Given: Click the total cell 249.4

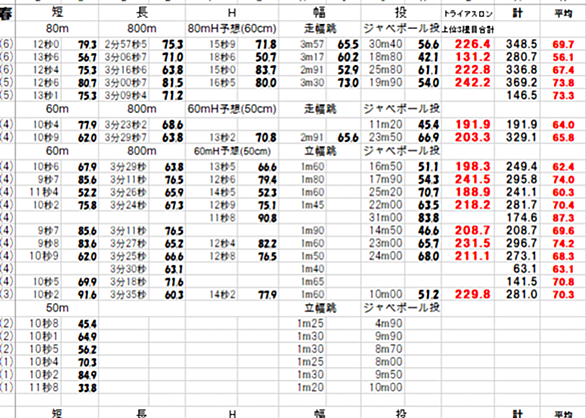Looking at the screenshot, I should click(x=521, y=166).
